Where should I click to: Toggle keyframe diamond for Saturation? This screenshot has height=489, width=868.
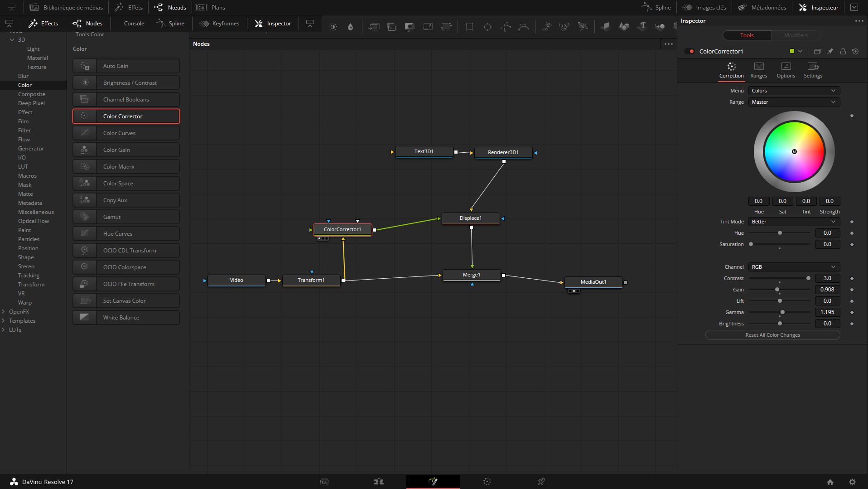(x=852, y=244)
